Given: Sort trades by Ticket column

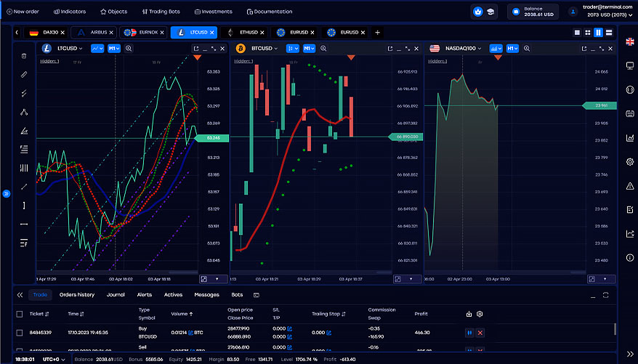Looking at the screenshot, I should 39,314.
